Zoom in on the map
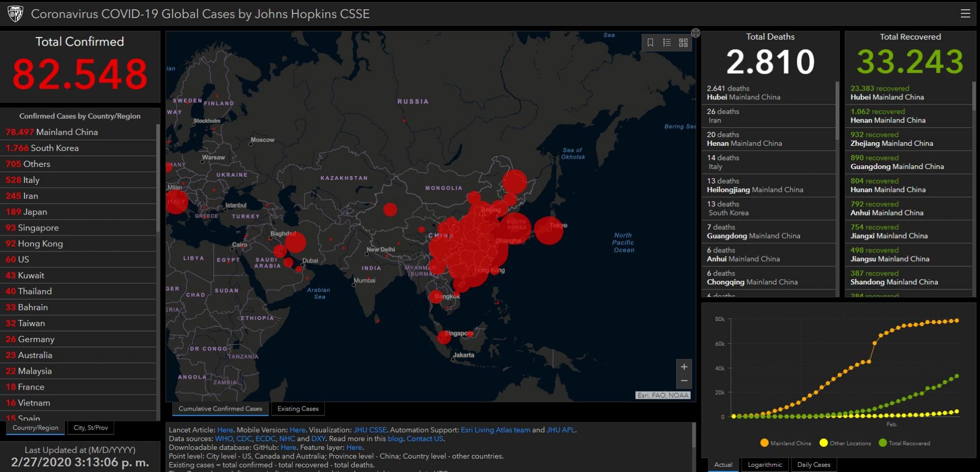Image resolution: width=980 pixels, height=472 pixels. coord(684,367)
